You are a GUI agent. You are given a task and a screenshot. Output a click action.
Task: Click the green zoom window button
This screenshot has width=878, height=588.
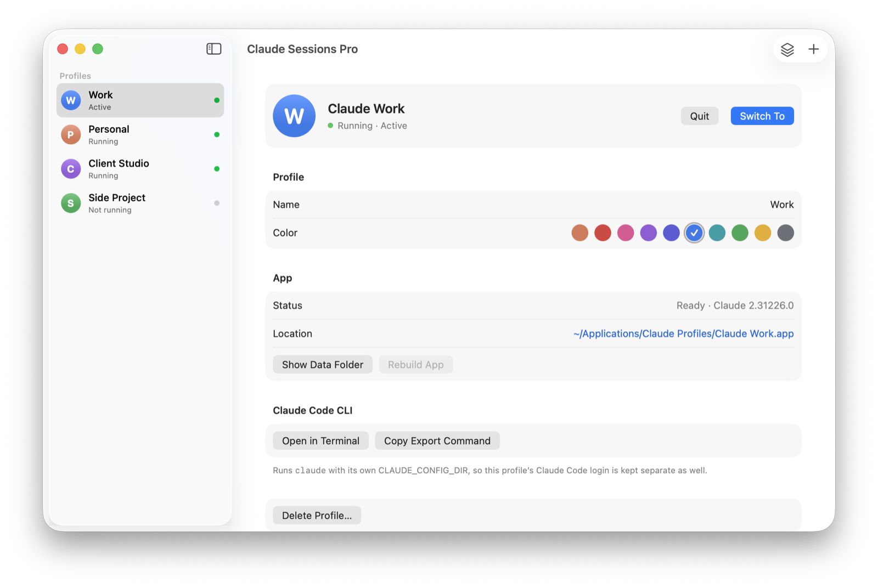pyautogui.click(x=98, y=49)
